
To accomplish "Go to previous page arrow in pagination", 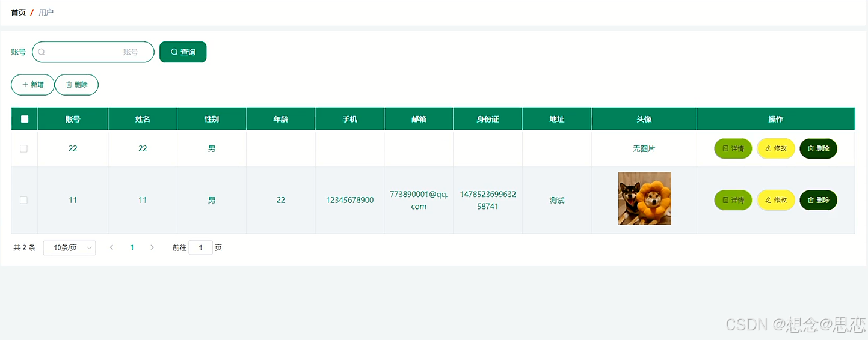I will [x=112, y=247].
